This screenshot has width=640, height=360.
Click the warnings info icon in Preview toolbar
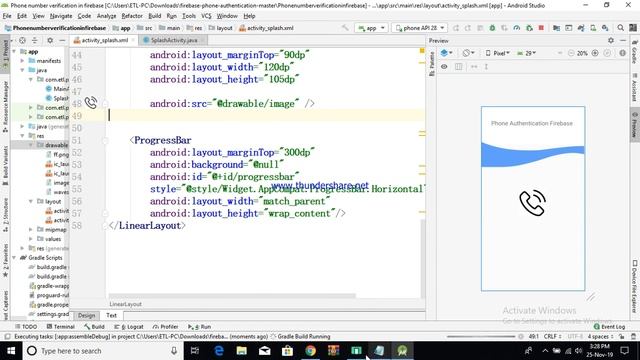coord(622,53)
